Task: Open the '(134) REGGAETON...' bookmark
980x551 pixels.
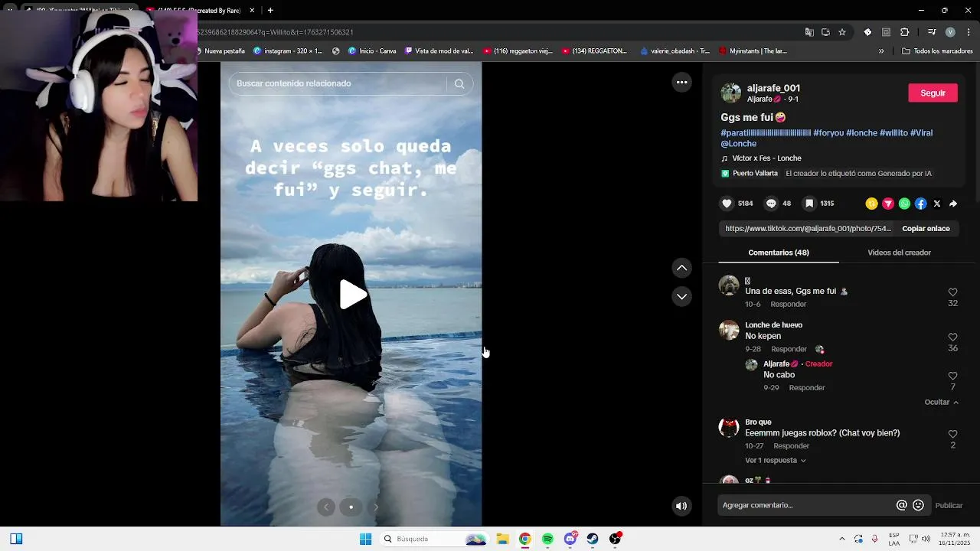Action: click(x=594, y=51)
